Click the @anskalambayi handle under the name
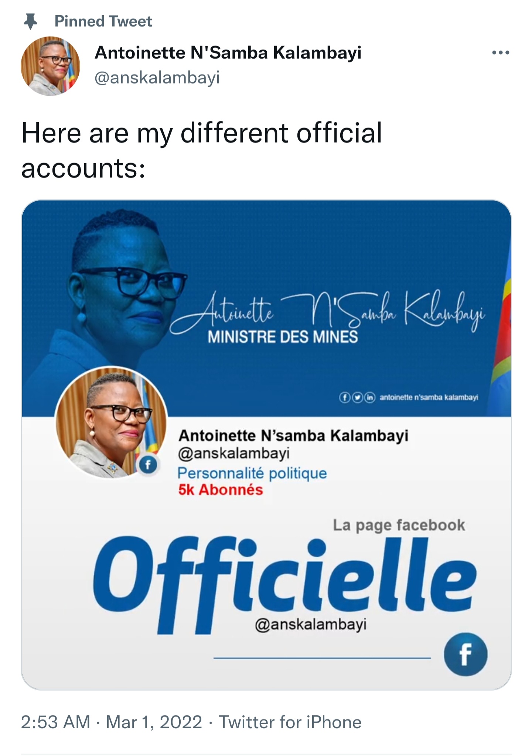This screenshot has width=532, height=756. [157, 78]
